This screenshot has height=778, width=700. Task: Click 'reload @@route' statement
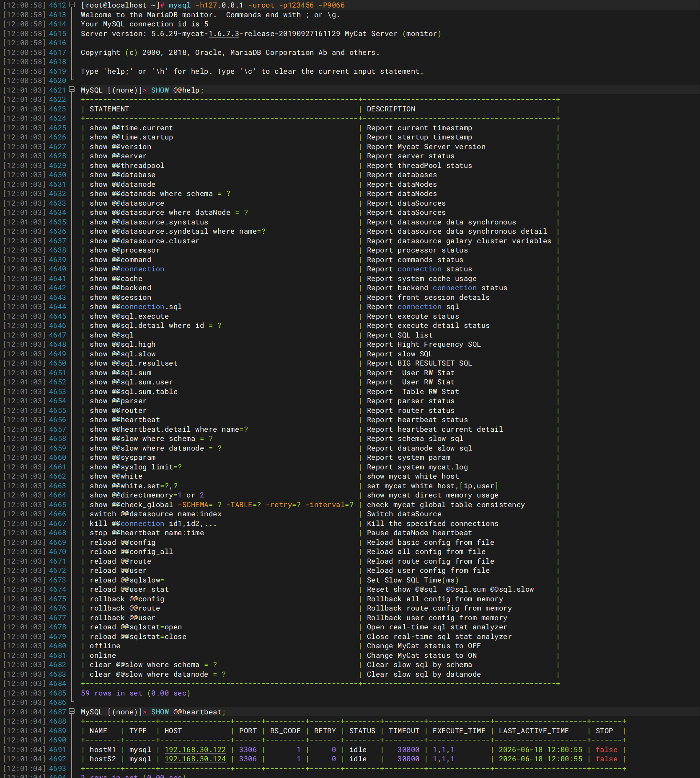click(x=120, y=561)
